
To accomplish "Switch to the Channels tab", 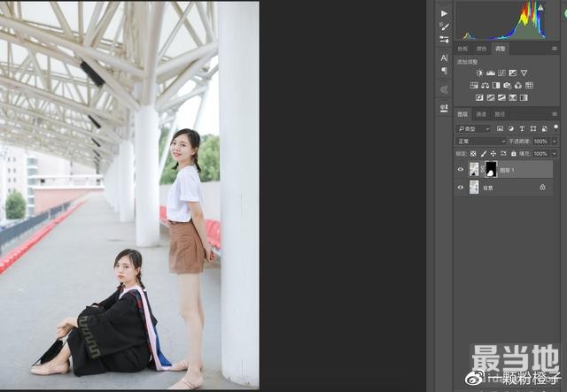I will [481, 114].
